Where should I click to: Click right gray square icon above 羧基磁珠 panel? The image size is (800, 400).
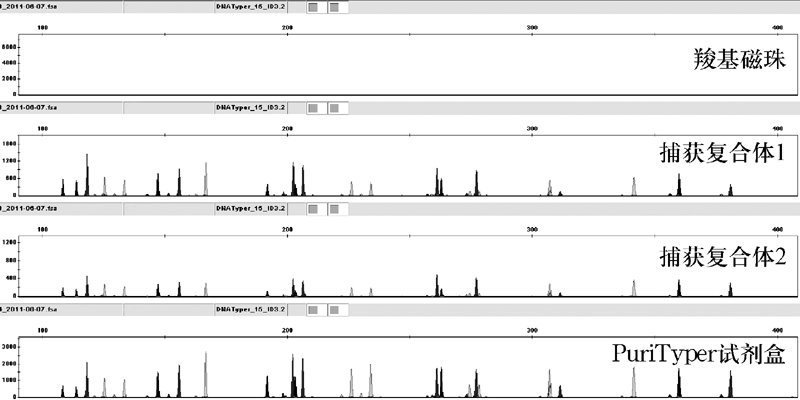pyautogui.click(x=334, y=7)
